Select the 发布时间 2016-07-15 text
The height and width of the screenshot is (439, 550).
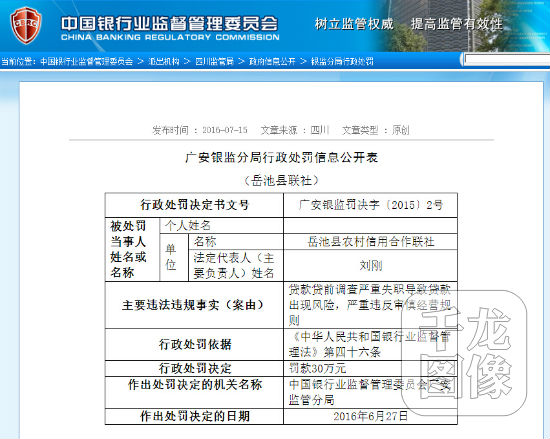coord(200,130)
